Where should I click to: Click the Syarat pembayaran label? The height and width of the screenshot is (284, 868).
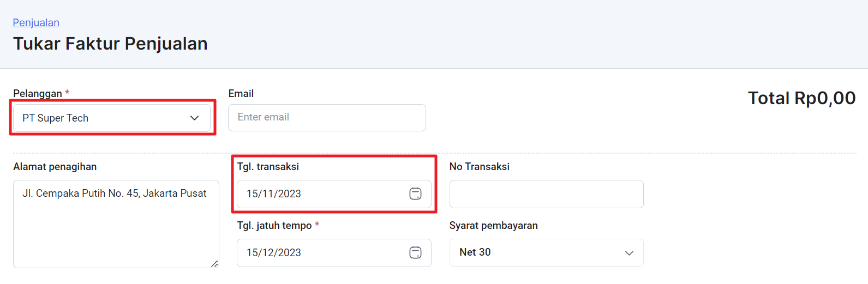(493, 225)
